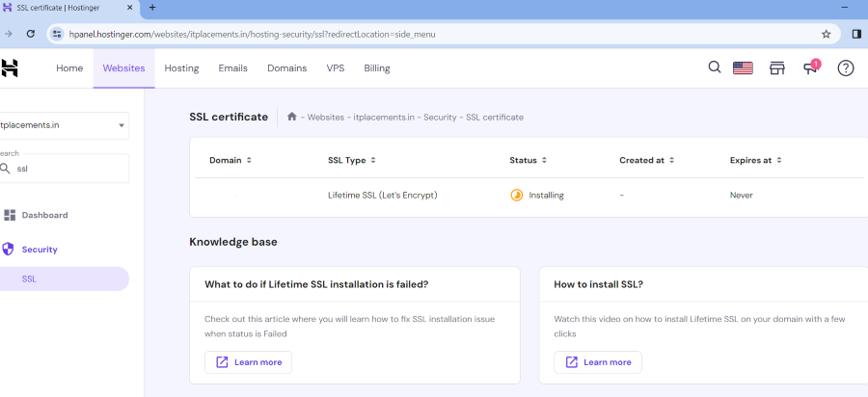Open search with the magnifier icon
868x397 pixels.
[715, 67]
